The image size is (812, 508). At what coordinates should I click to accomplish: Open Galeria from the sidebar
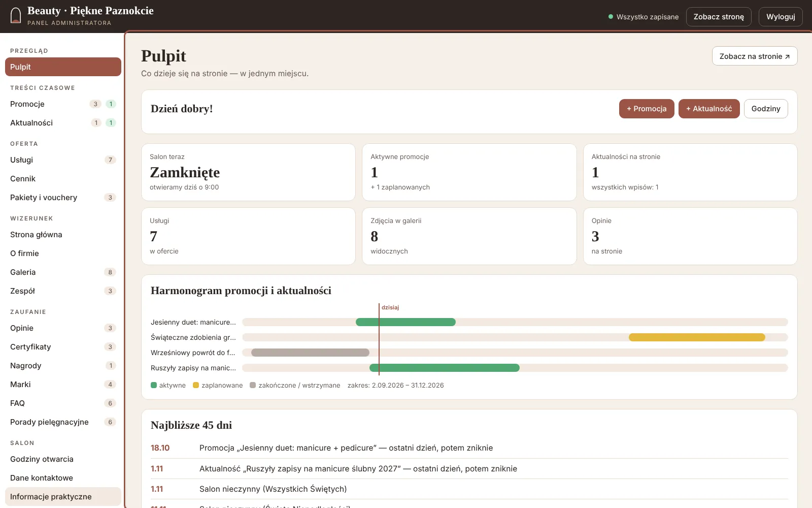(63, 272)
